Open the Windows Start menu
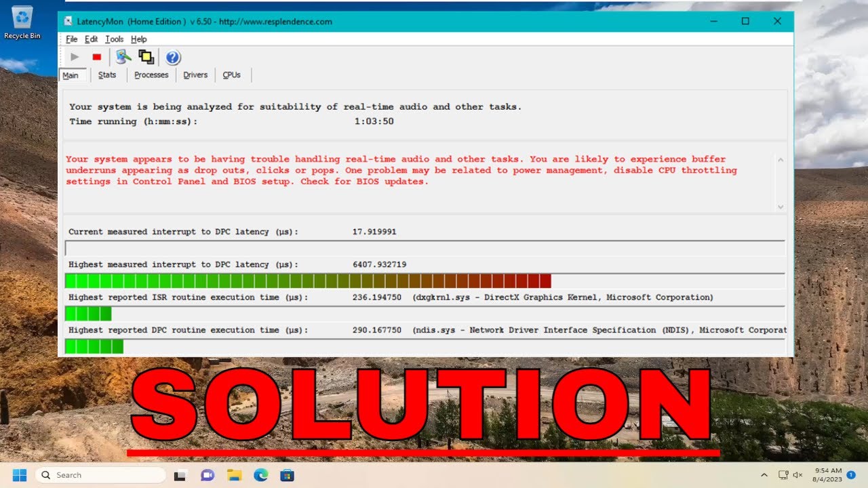Viewport: 868px width, 488px height. [x=19, y=475]
